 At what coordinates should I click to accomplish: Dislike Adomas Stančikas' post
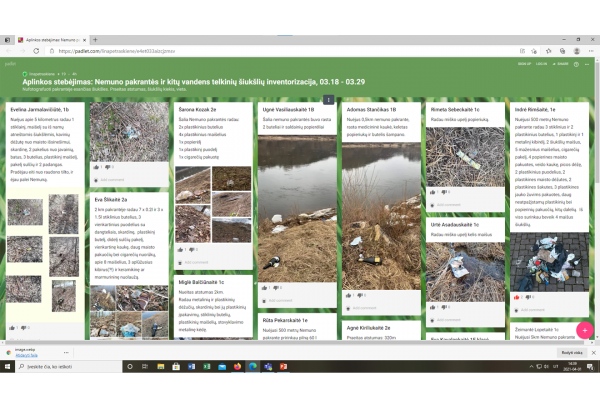point(360,295)
